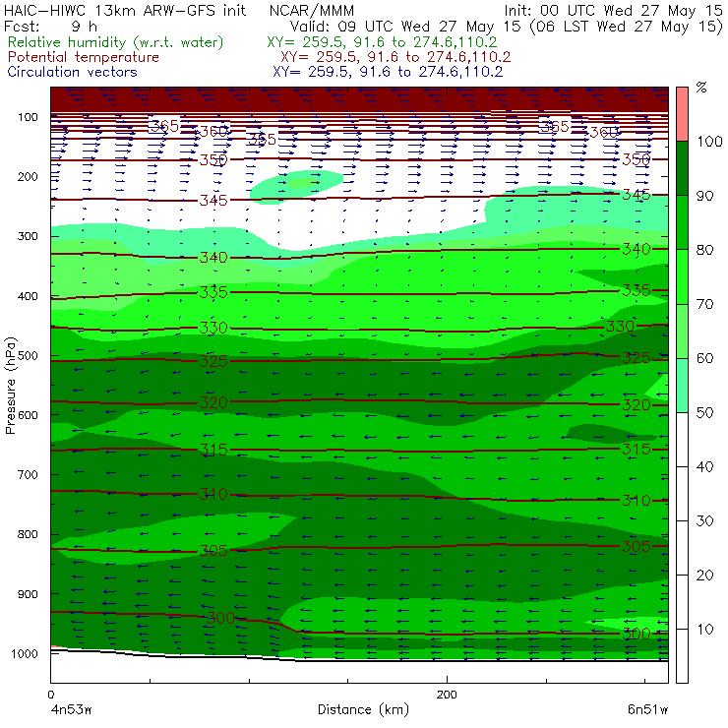Viewport: 728px width, 728px height.
Task: Click the '70' colorbar scale value
Action: (704, 304)
